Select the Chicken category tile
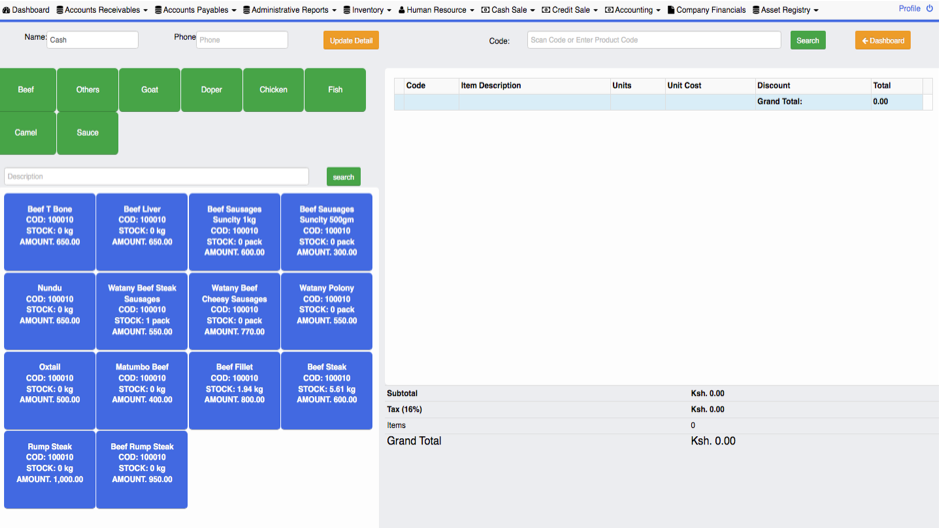939x528 pixels. pos(273,90)
